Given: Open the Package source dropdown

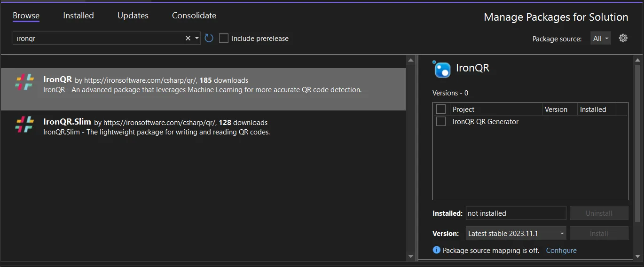Looking at the screenshot, I should [x=600, y=39].
